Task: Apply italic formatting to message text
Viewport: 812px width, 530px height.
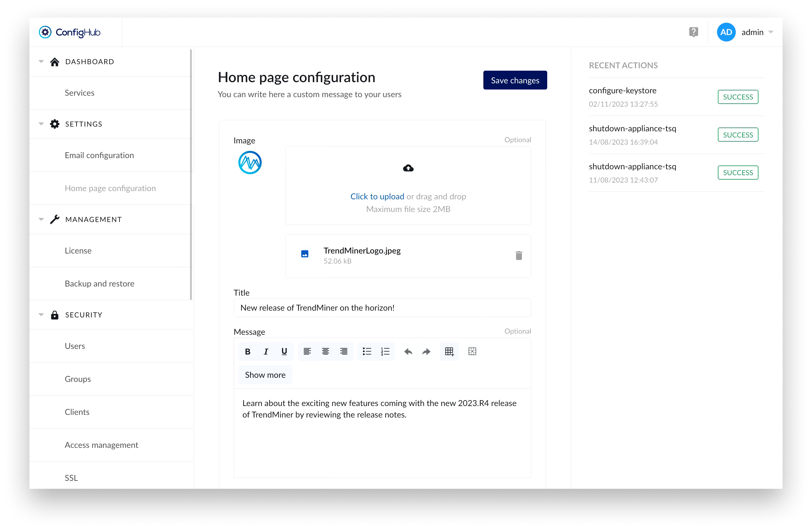Action: (266, 351)
